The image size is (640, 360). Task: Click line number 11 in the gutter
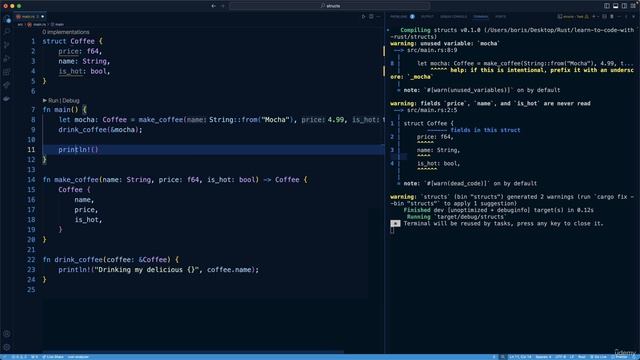pyautogui.click(x=31, y=150)
